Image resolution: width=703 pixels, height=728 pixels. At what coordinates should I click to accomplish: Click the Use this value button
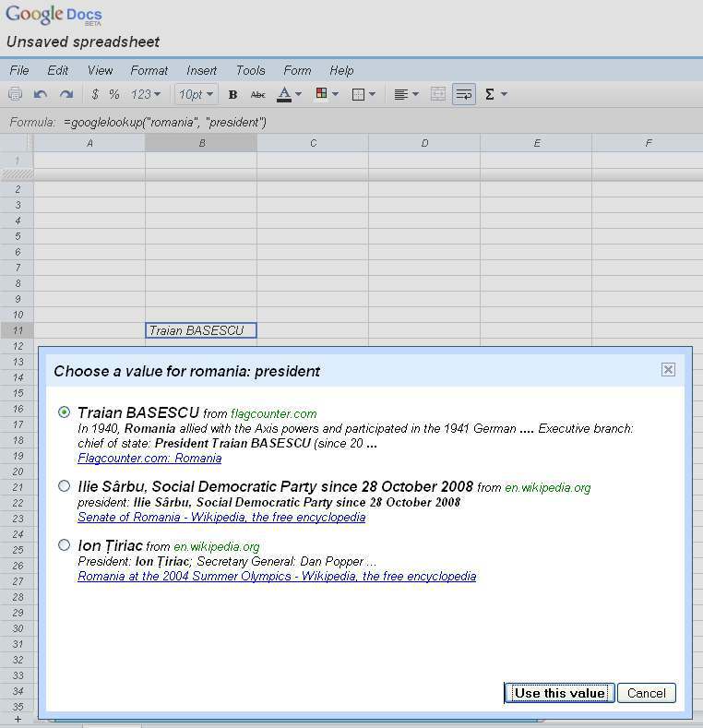[559, 693]
